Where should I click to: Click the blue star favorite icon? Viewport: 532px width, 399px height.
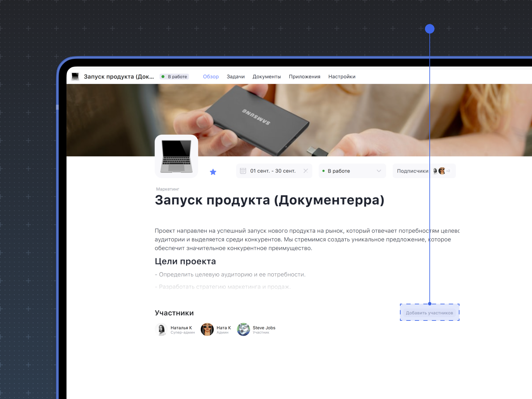pos(213,172)
